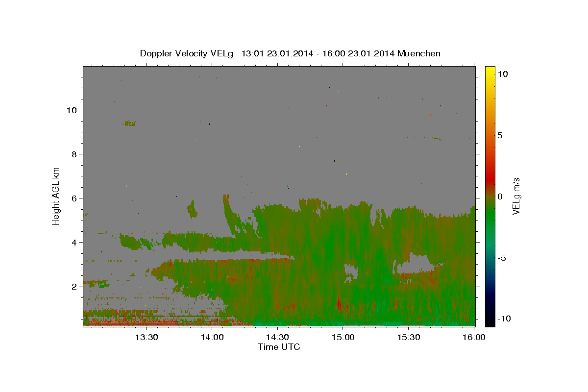Click the 15:00 time tick label

[343, 337]
